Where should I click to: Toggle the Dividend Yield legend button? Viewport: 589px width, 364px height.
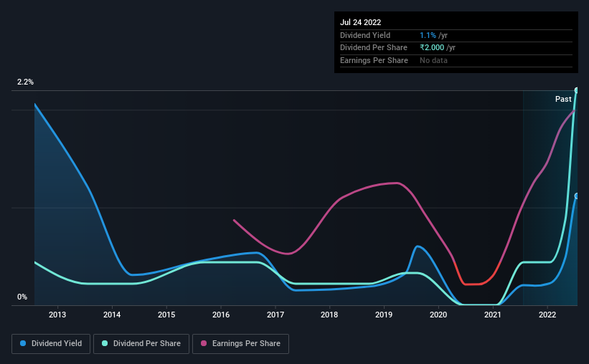pos(51,344)
